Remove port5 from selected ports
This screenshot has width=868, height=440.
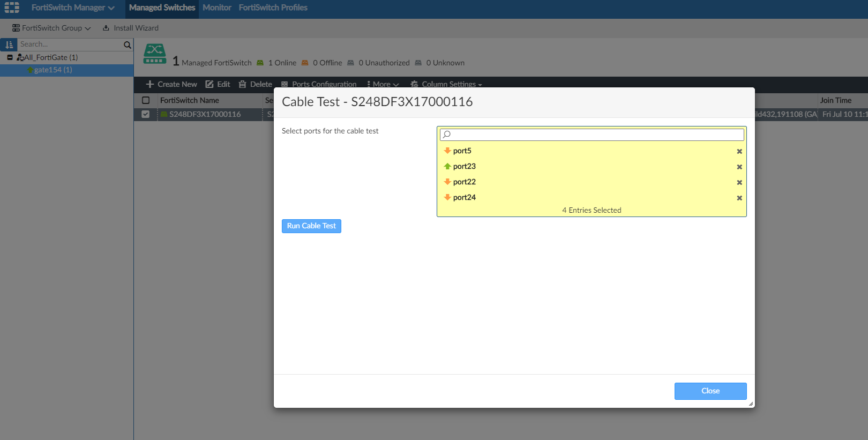tap(739, 152)
